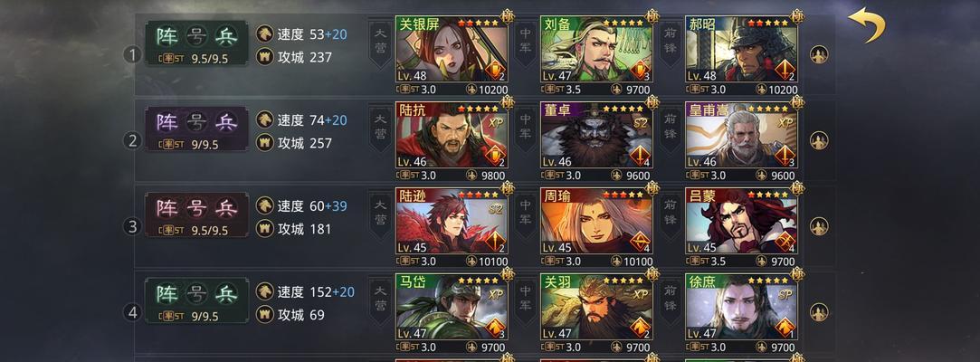
Task: Click the 大营 slot banner in team 2
Action: pos(380,129)
